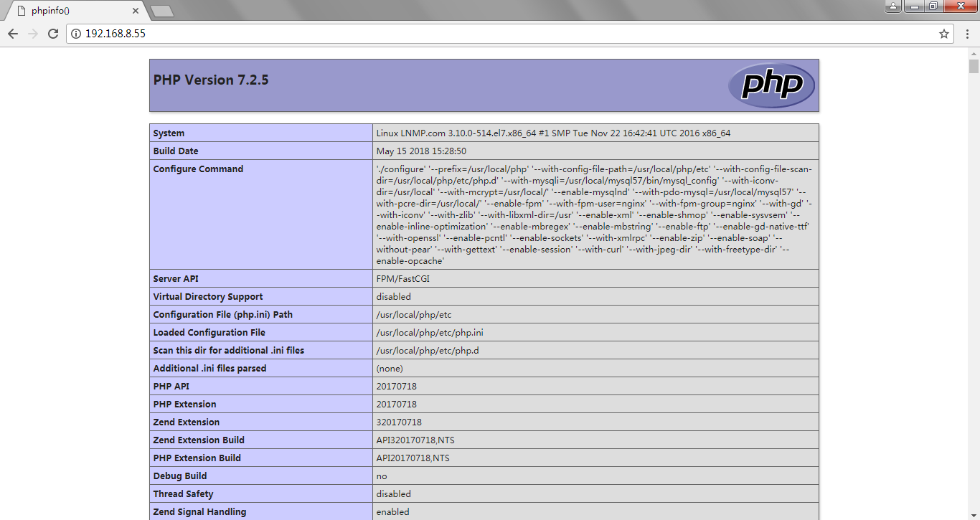The height and width of the screenshot is (520, 980).
Task: Click the Loaded Configuration File label
Action: (x=209, y=333)
